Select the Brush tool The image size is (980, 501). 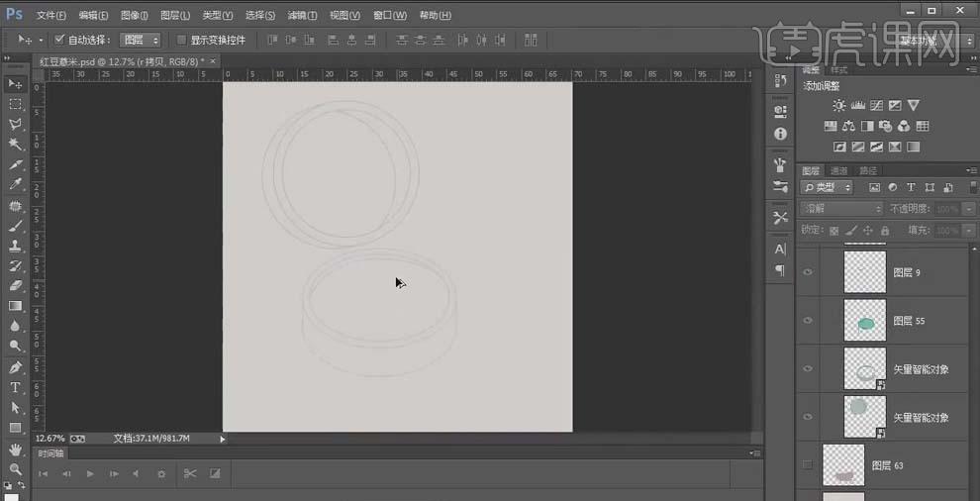coord(16,225)
